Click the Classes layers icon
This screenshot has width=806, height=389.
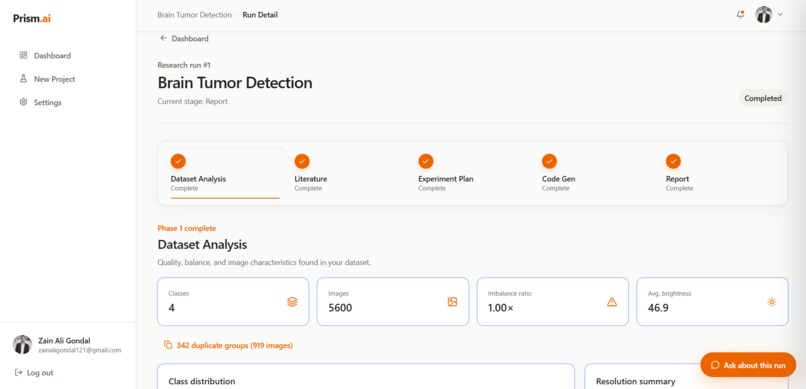tap(292, 302)
